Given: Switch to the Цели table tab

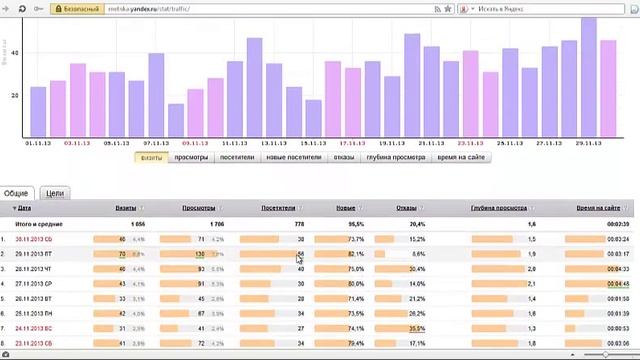Looking at the screenshot, I should tap(55, 193).
